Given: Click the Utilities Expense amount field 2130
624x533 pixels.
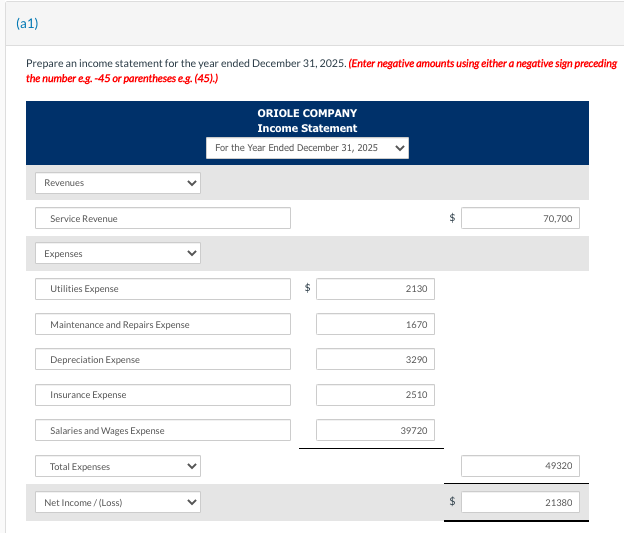Looking at the screenshot, I should pos(375,289).
